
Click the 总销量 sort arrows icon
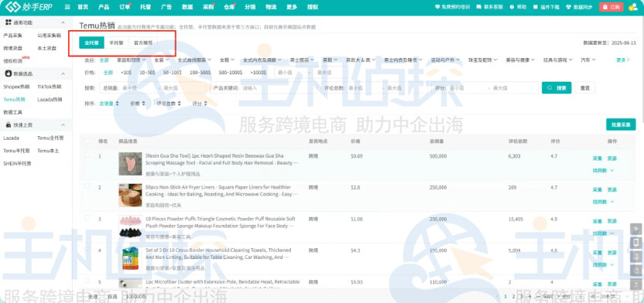click(x=118, y=104)
